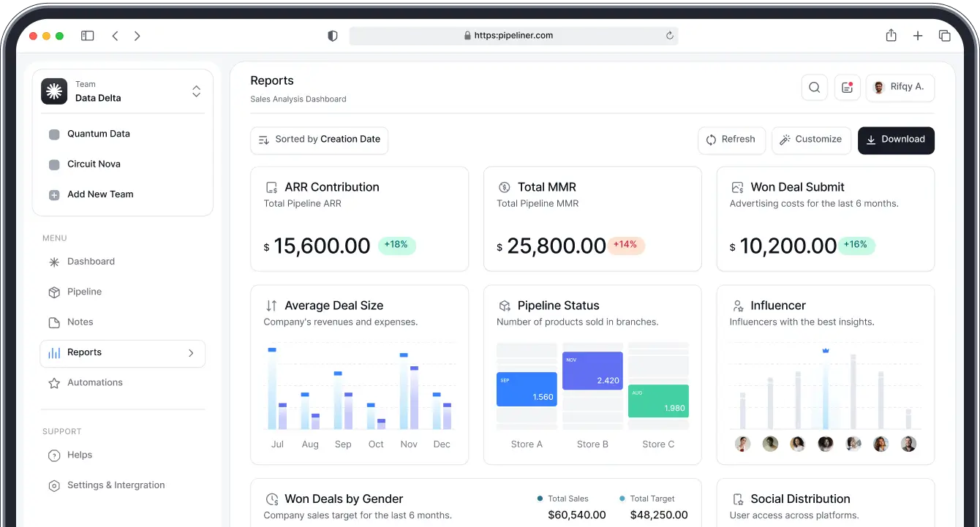The height and width of the screenshot is (527, 980).
Task: Click the ARR Contribution card icon
Action: (x=271, y=188)
